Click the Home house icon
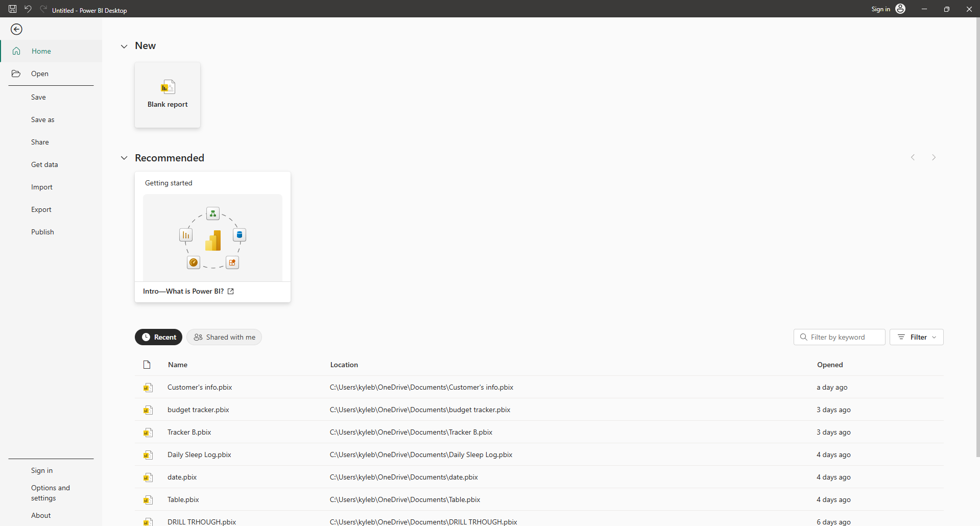The width and height of the screenshot is (980, 526). pos(16,51)
